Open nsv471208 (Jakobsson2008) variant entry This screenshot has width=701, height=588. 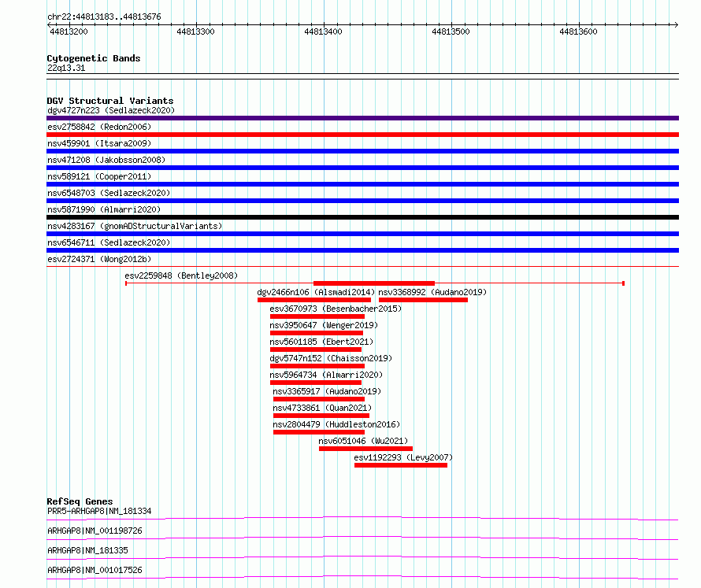[106, 160]
